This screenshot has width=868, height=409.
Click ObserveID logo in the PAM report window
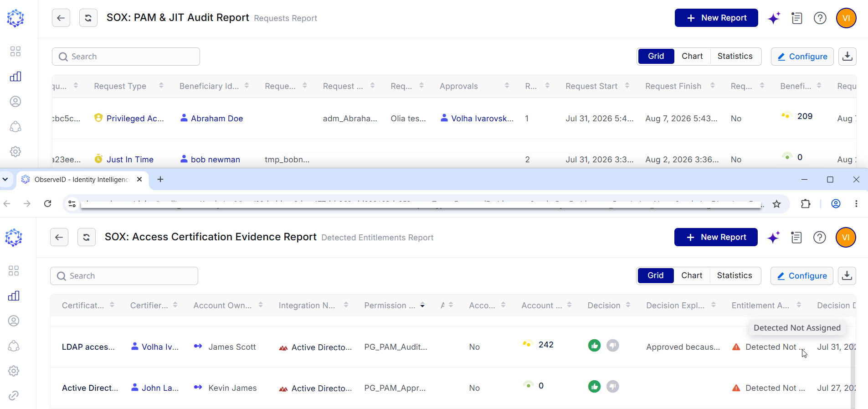click(x=15, y=18)
